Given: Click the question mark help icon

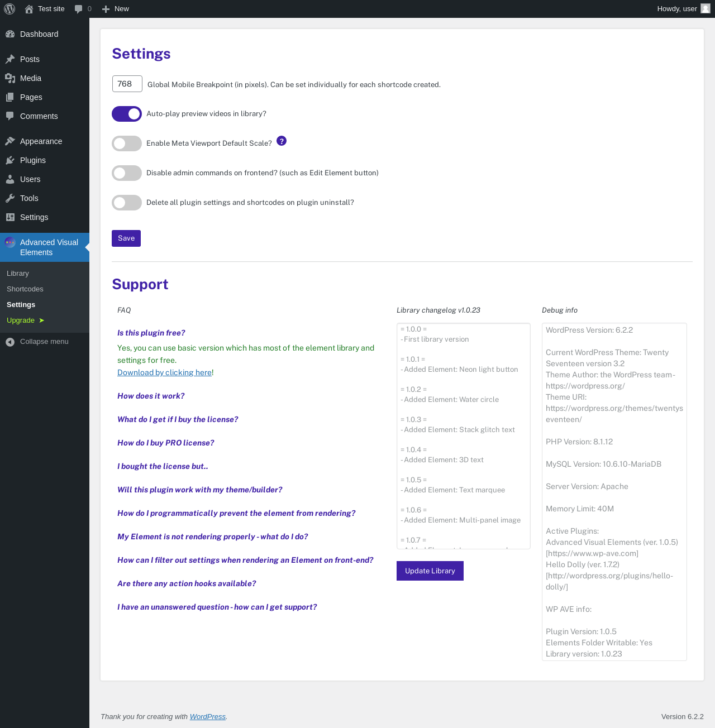Looking at the screenshot, I should click(282, 141).
